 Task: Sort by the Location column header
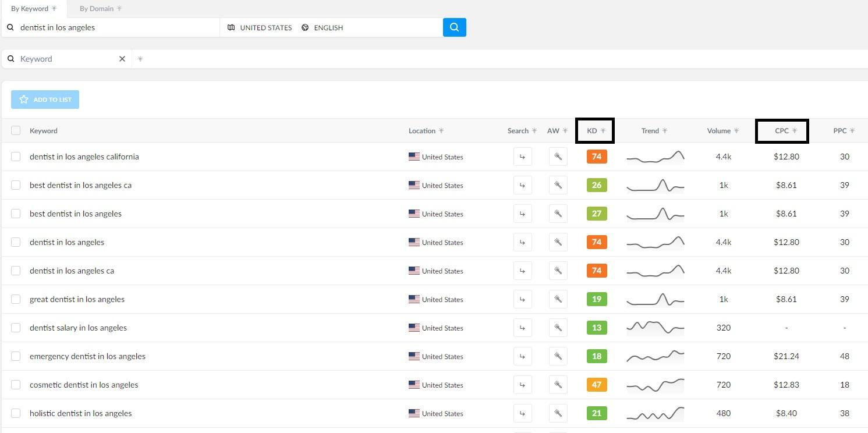(x=422, y=131)
